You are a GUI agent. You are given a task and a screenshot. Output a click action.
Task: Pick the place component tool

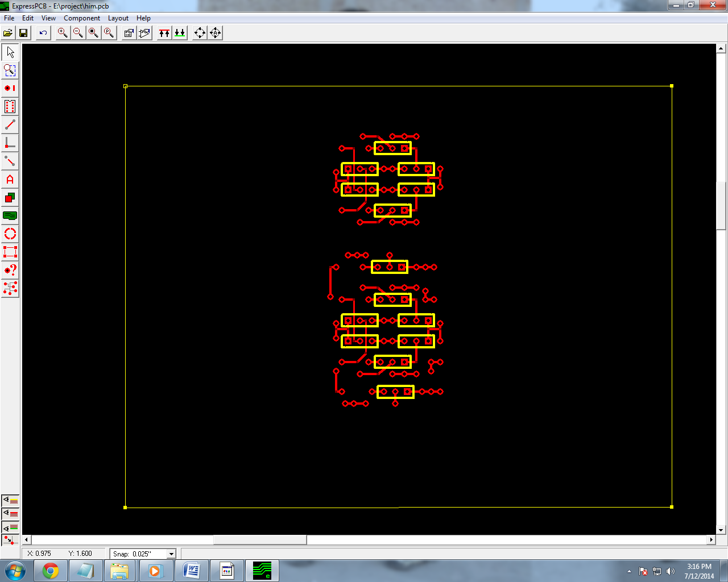[x=9, y=106]
